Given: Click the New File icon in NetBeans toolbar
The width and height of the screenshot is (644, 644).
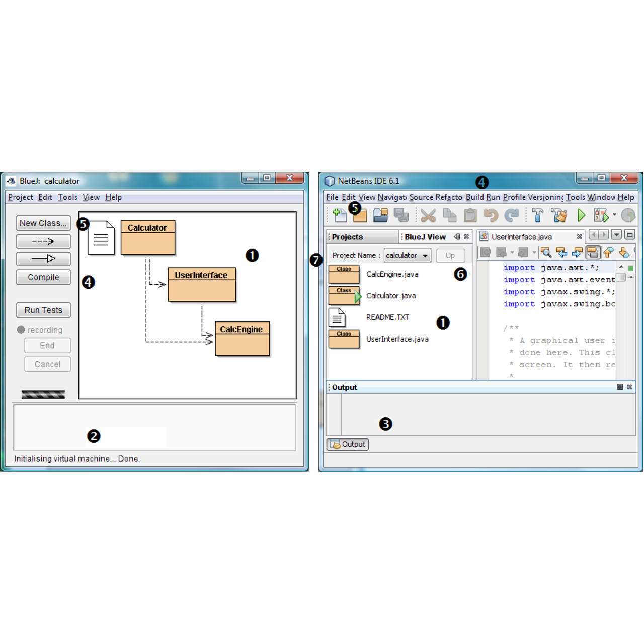Looking at the screenshot, I should point(339,215).
